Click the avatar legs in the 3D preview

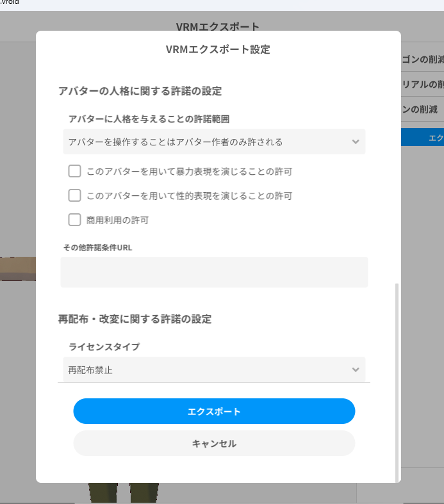click(x=122, y=493)
